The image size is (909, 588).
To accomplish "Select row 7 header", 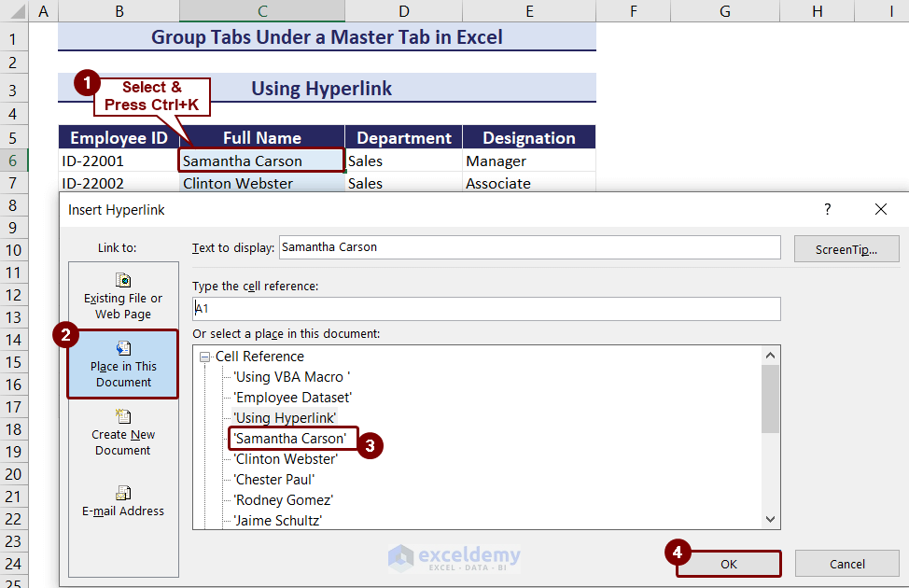I will pyautogui.click(x=13, y=183).
